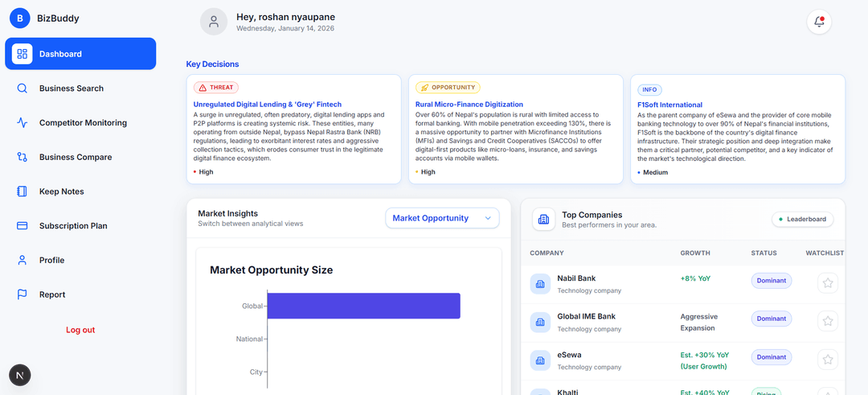868x395 pixels.
Task: Click the Keep Notes notebook icon
Action: coord(23,191)
